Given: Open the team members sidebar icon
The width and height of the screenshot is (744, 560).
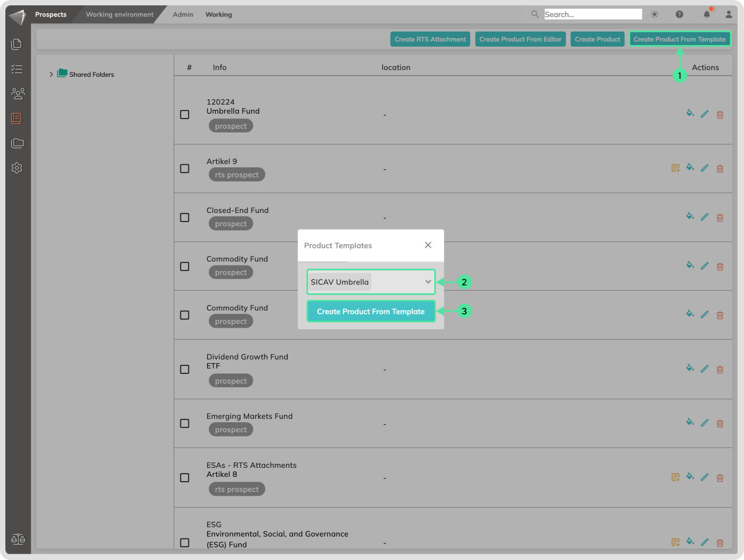Looking at the screenshot, I should tap(18, 94).
